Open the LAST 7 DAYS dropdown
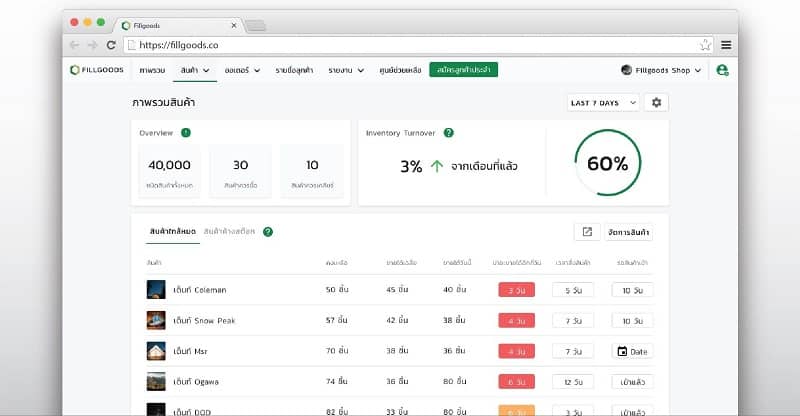This screenshot has height=416, width=800. [603, 103]
